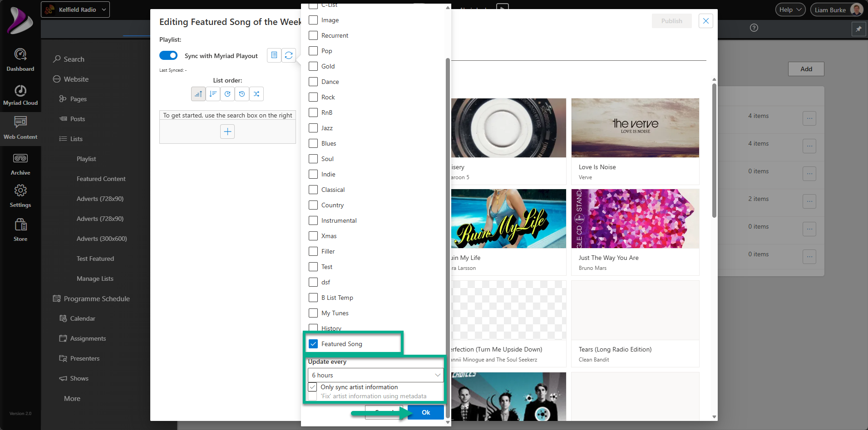
Task: Select Ruin My Life album thumbnail
Action: (x=508, y=219)
